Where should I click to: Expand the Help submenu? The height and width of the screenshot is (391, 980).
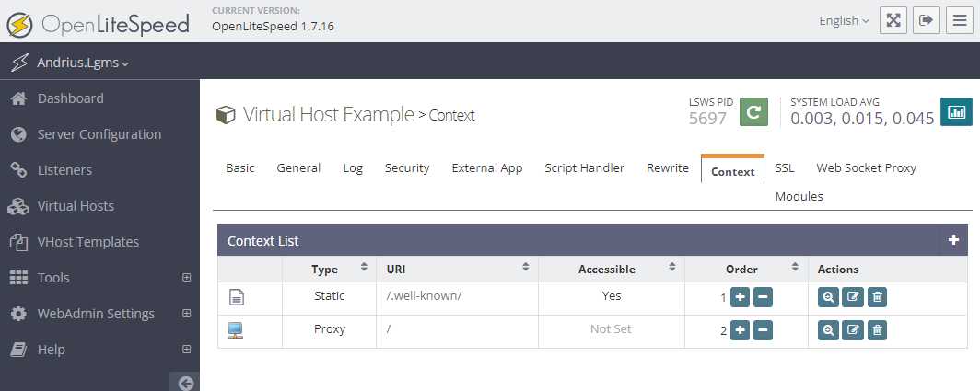pyautogui.click(x=186, y=350)
